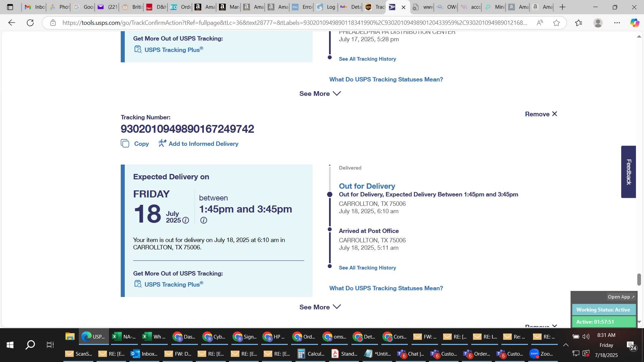
Task: Open tab actions menu icon
Action: (x=10, y=7)
